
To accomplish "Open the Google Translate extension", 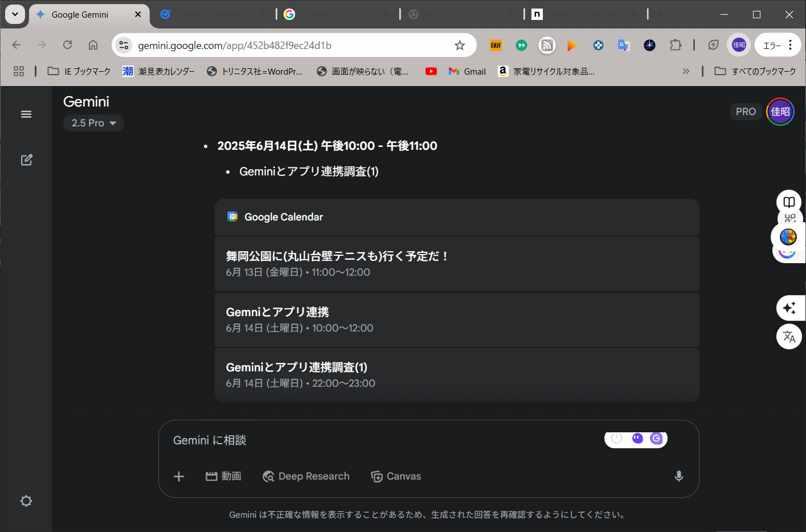I will 624,45.
